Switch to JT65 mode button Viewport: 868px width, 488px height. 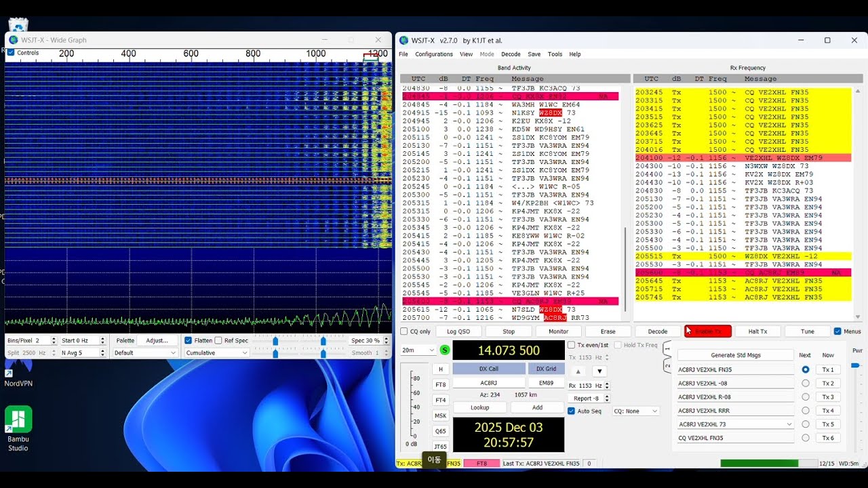pos(441,447)
